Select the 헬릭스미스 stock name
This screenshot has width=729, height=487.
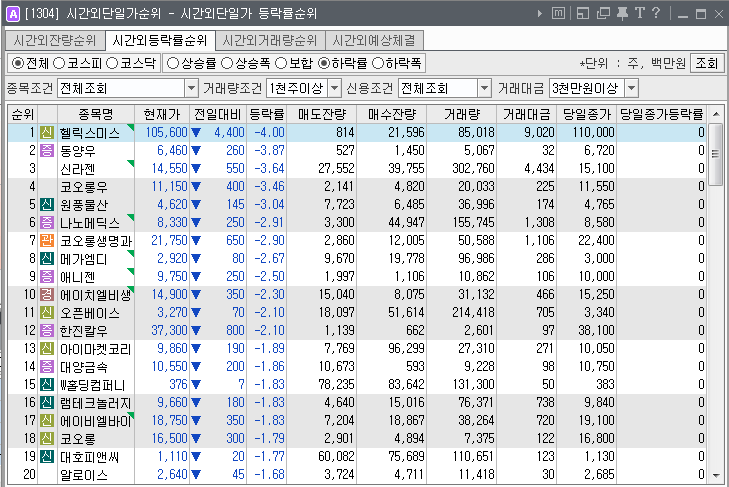[90, 133]
